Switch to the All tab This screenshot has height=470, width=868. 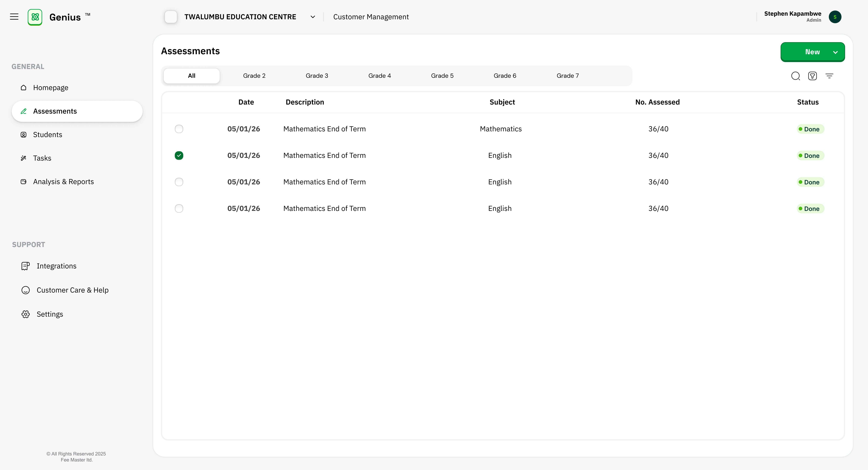pyautogui.click(x=192, y=76)
